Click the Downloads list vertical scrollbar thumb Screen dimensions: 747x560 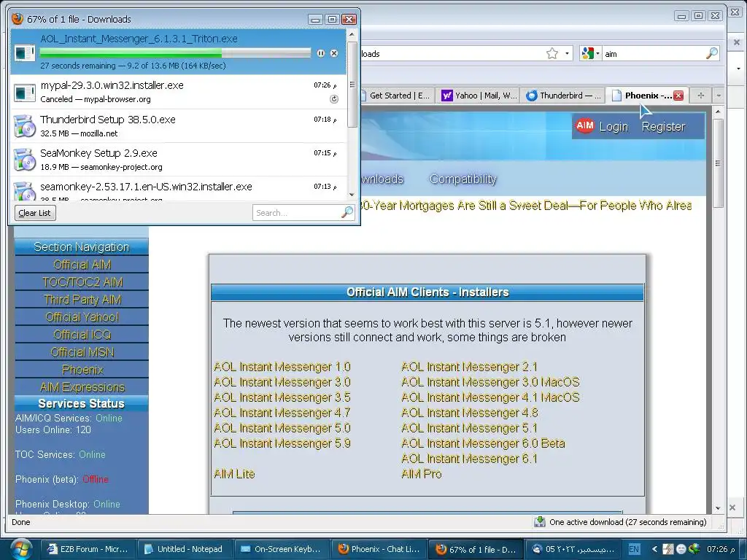coord(352,85)
